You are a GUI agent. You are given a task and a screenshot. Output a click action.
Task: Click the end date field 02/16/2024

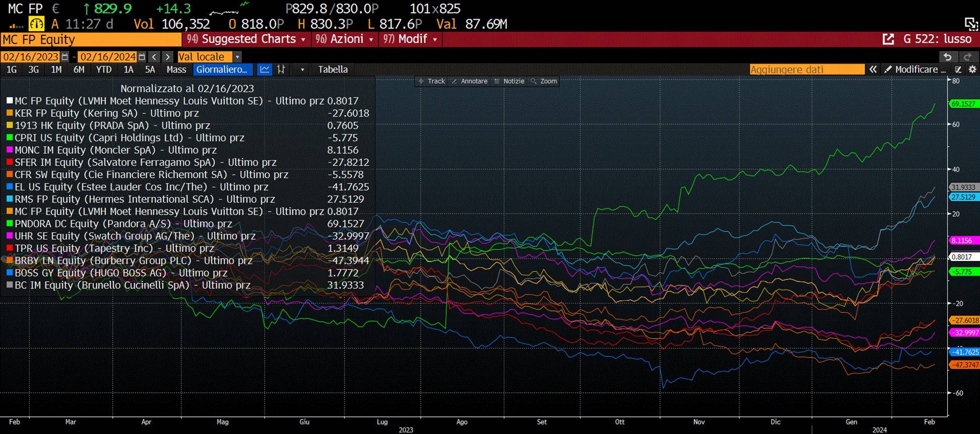108,57
